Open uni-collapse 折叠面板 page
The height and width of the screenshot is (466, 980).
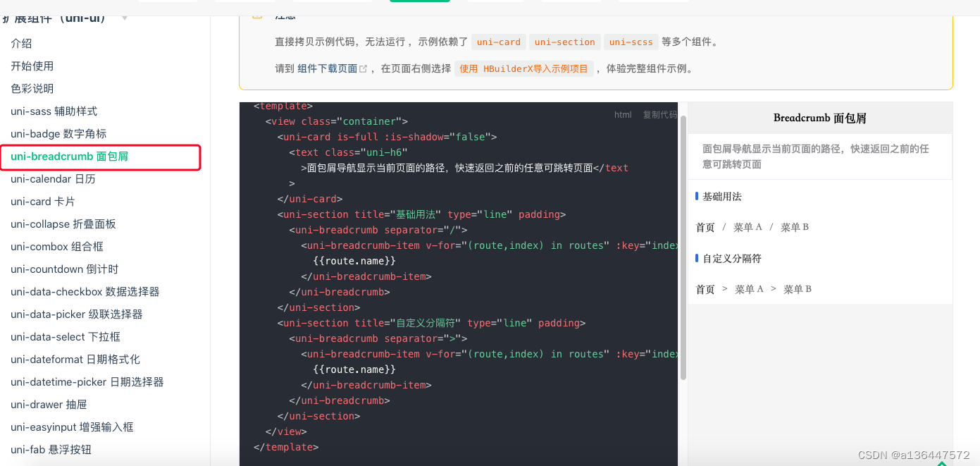(63, 224)
